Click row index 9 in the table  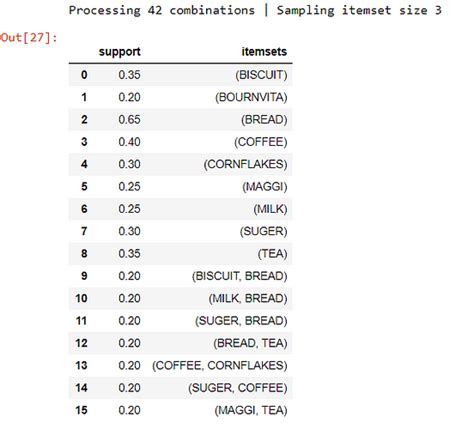coord(84,276)
